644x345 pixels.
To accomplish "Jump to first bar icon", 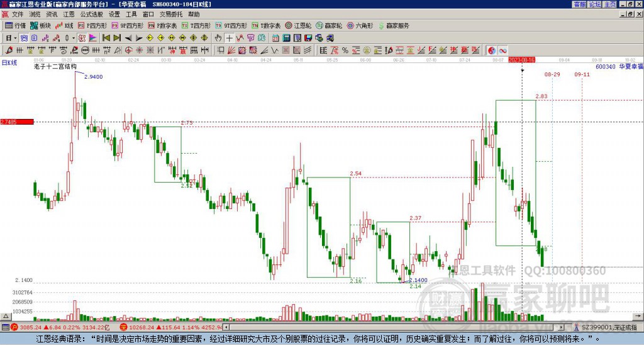I will (106, 38).
